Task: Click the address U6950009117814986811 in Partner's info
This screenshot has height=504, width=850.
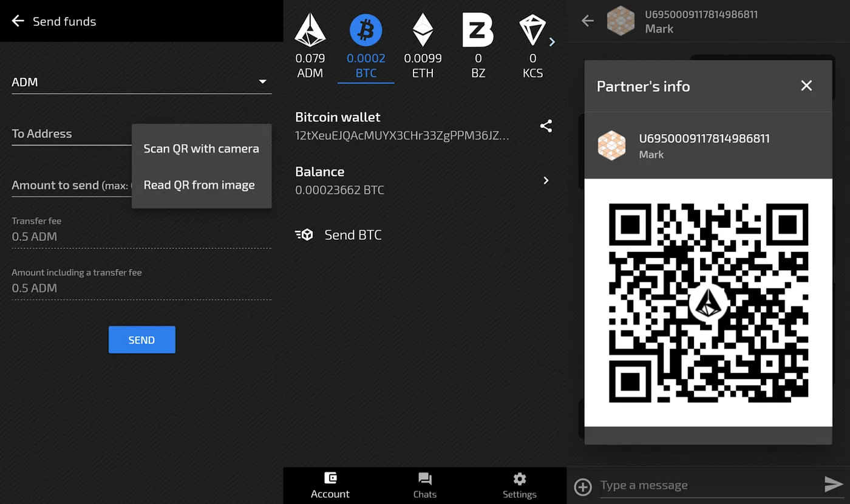Action: 704,138
